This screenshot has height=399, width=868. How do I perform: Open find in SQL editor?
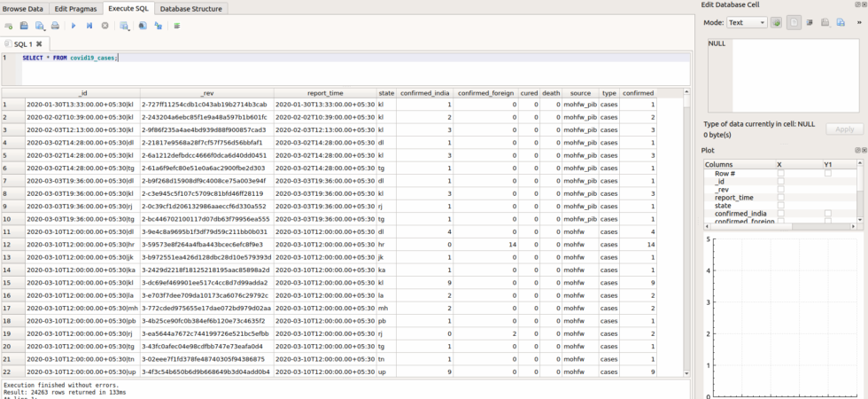click(143, 26)
